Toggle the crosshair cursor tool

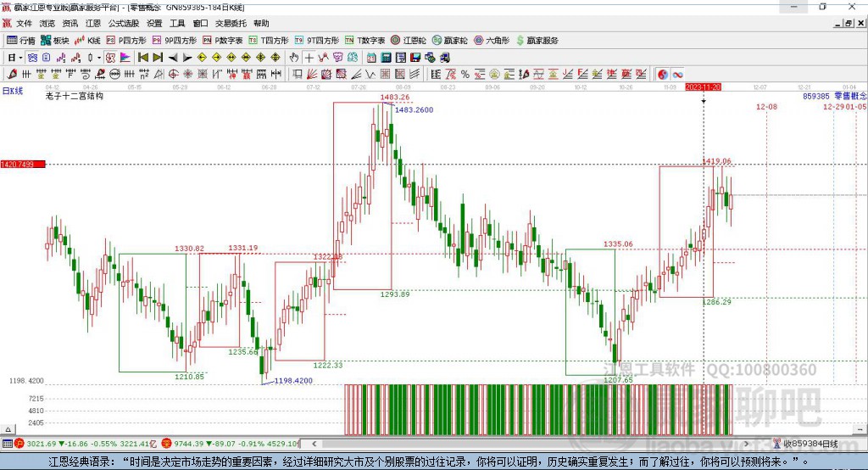[x=309, y=58]
